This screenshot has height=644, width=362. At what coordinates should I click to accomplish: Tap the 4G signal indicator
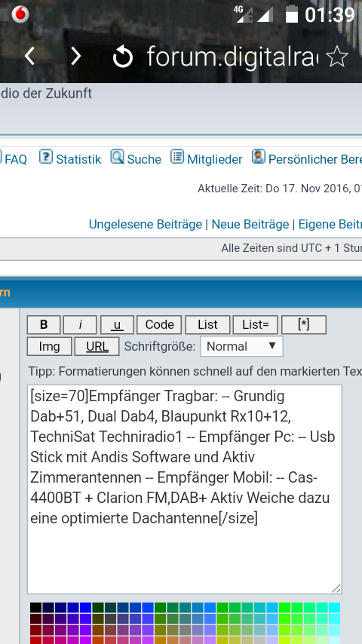tap(244, 14)
